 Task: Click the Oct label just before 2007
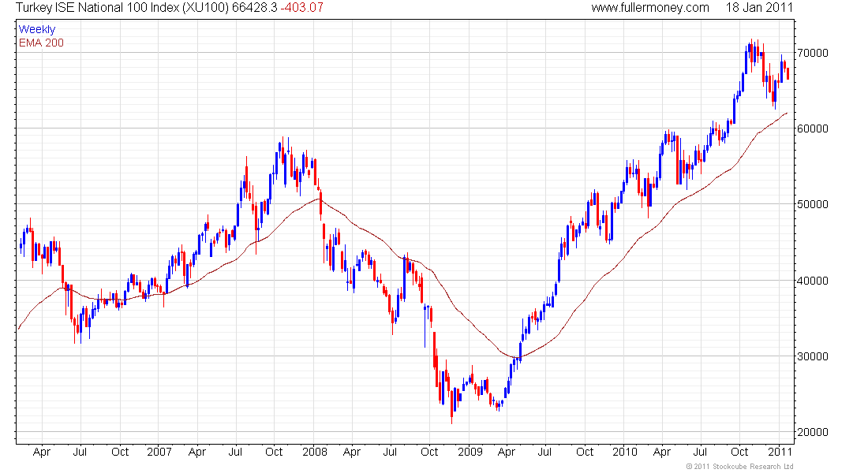(x=120, y=452)
